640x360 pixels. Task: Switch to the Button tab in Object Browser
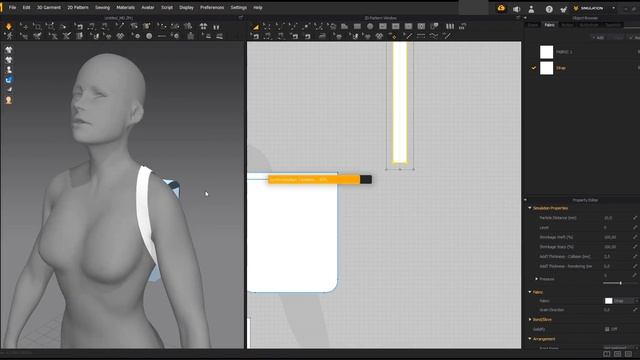pyautogui.click(x=567, y=25)
